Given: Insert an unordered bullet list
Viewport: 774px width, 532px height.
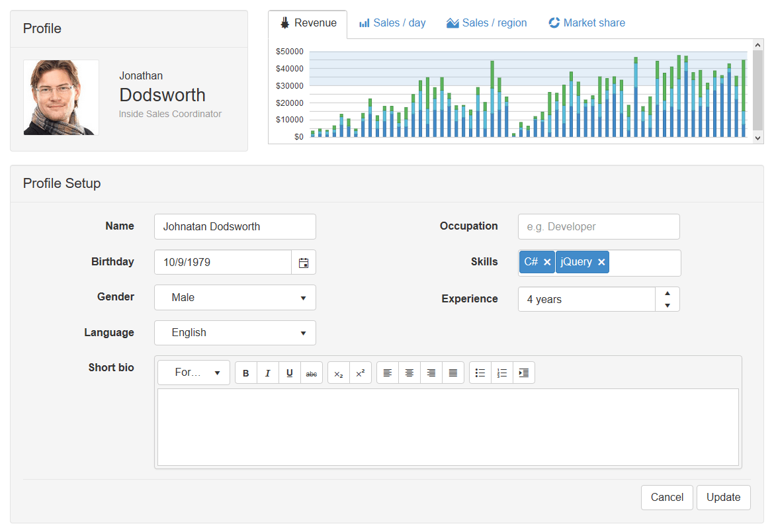Looking at the screenshot, I should 480,373.
